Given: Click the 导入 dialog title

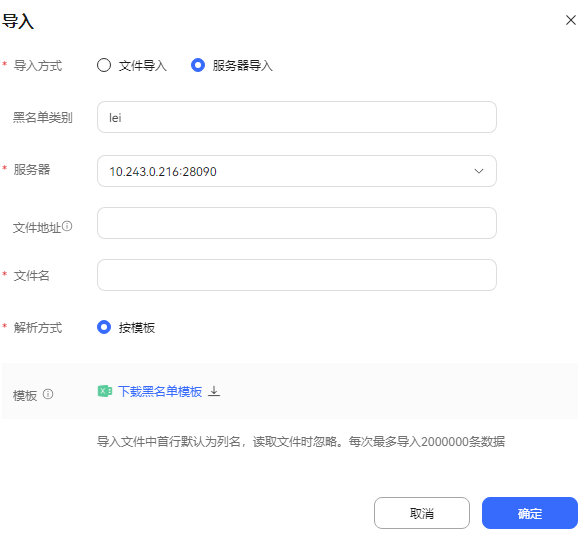Looking at the screenshot, I should coord(18,21).
